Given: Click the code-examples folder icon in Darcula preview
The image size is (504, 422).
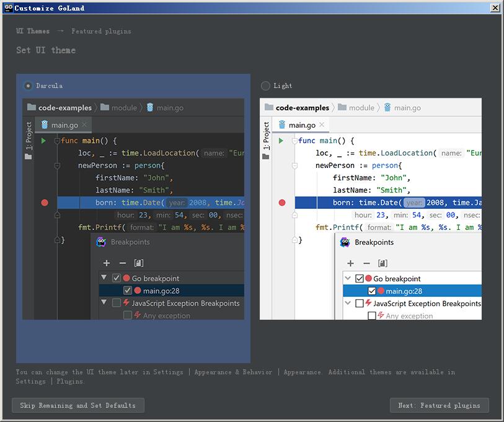Looking at the screenshot, I should coord(32,107).
